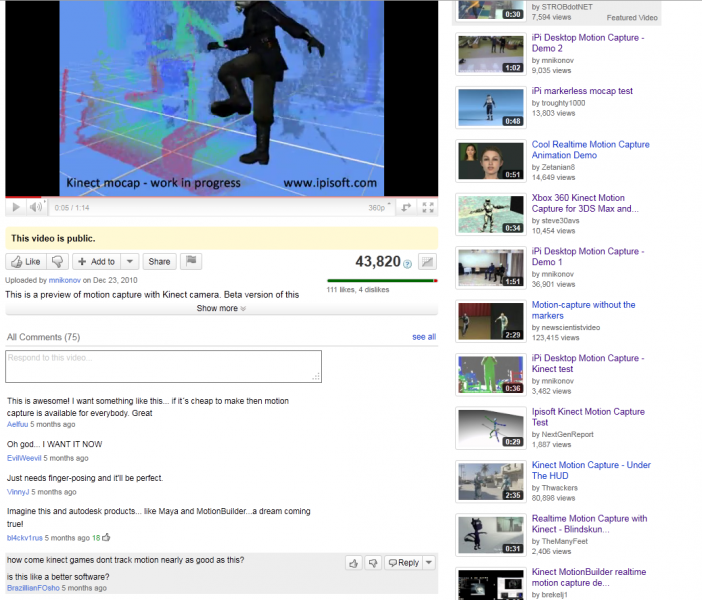The height and width of the screenshot is (600, 702).
Task: Click the Xbox 360 Kinect video thumbnail
Action: [x=491, y=214]
